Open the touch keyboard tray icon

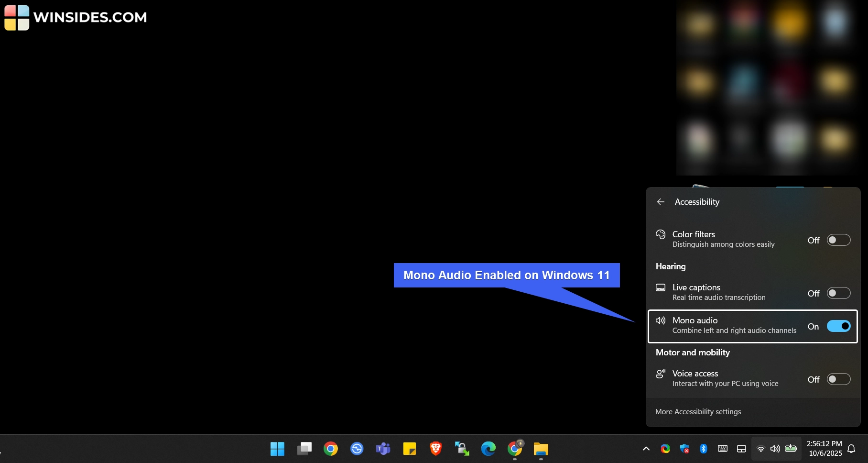(723, 449)
